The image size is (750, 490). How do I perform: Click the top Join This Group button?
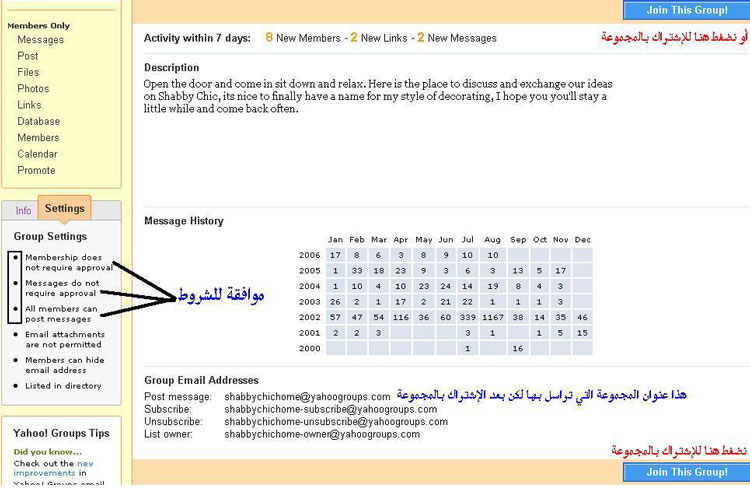685,11
